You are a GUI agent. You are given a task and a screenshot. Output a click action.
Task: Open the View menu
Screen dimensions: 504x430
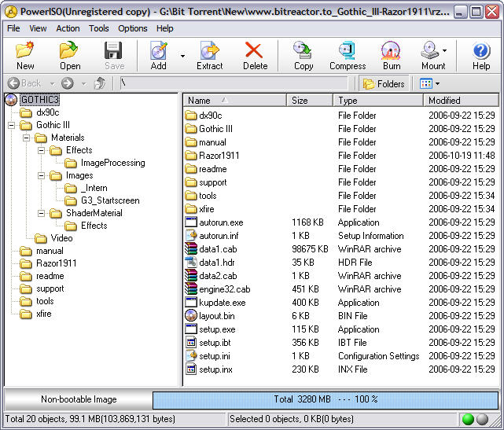tap(38, 28)
